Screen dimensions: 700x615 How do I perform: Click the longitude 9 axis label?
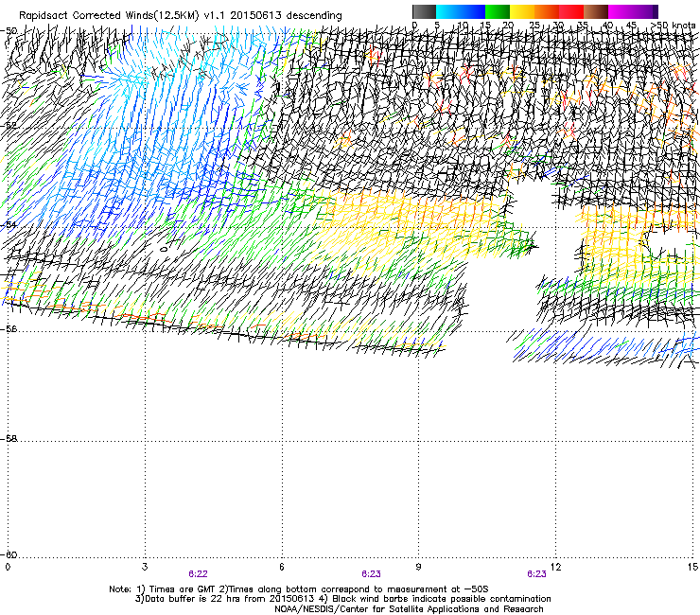tap(418, 567)
